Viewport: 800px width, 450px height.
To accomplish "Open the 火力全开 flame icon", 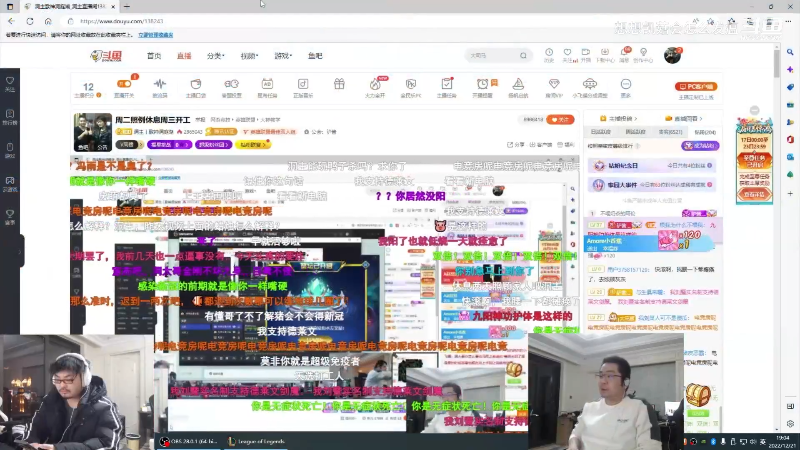I will [x=375, y=87].
